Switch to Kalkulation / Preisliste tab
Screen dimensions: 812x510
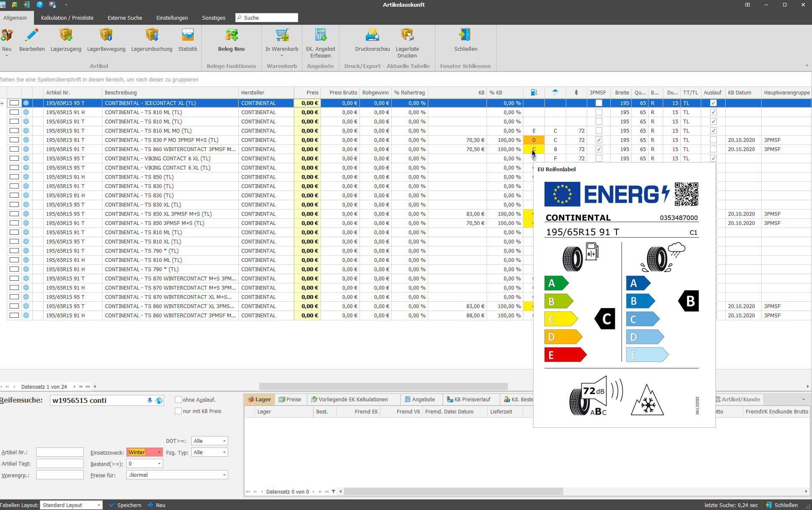pos(67,18)
